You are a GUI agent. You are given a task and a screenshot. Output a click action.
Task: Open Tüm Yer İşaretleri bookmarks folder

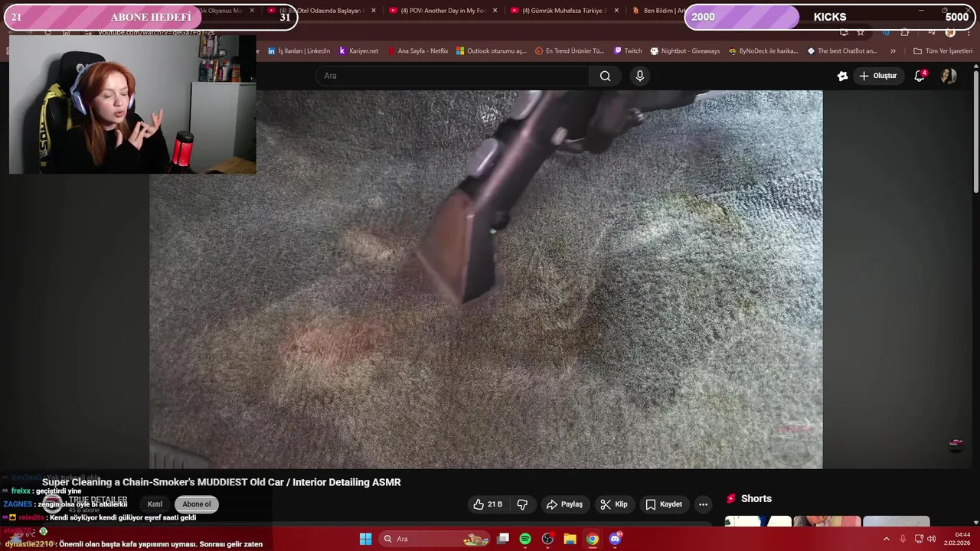pos(942,51)
